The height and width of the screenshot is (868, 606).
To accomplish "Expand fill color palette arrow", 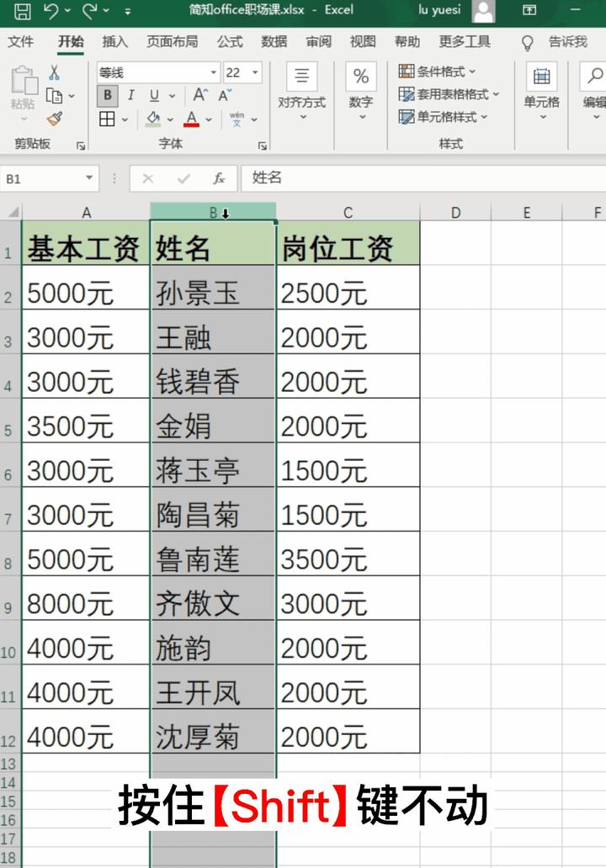I will 170,119.
